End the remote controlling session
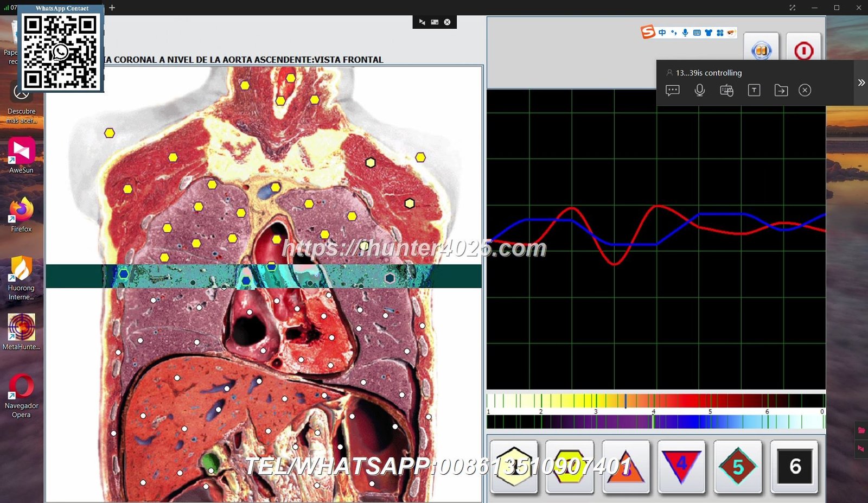 click(x=805, y=90)
